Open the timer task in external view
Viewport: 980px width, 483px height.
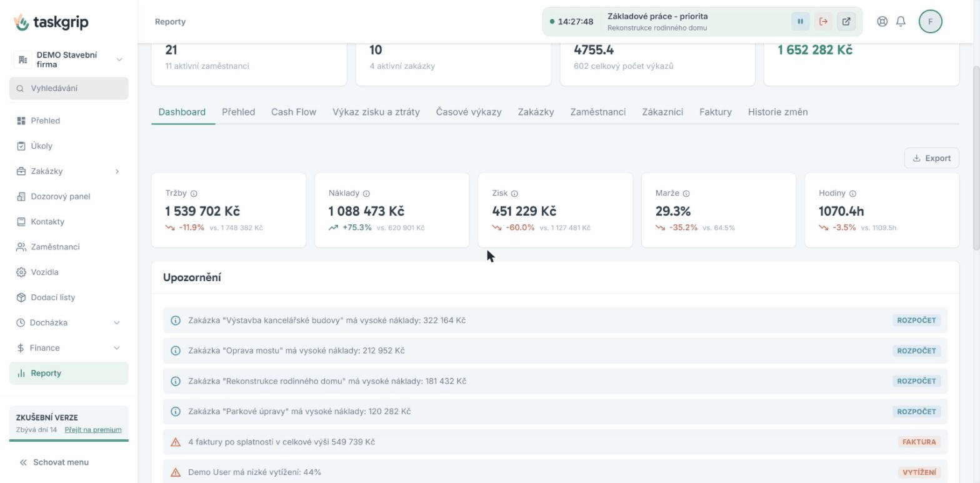846,21
